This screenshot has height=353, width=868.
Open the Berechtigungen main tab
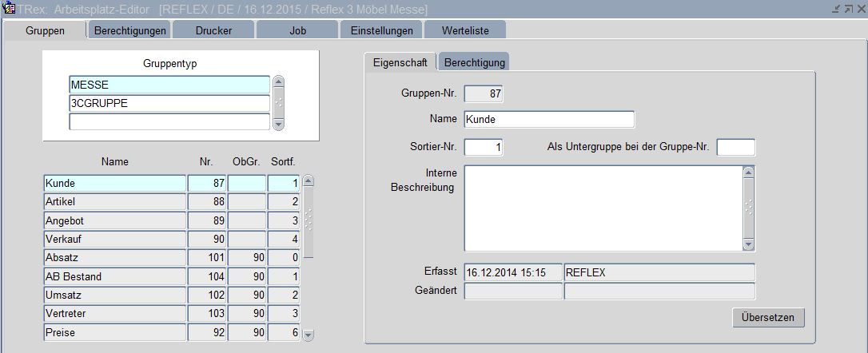coord(129,30)
